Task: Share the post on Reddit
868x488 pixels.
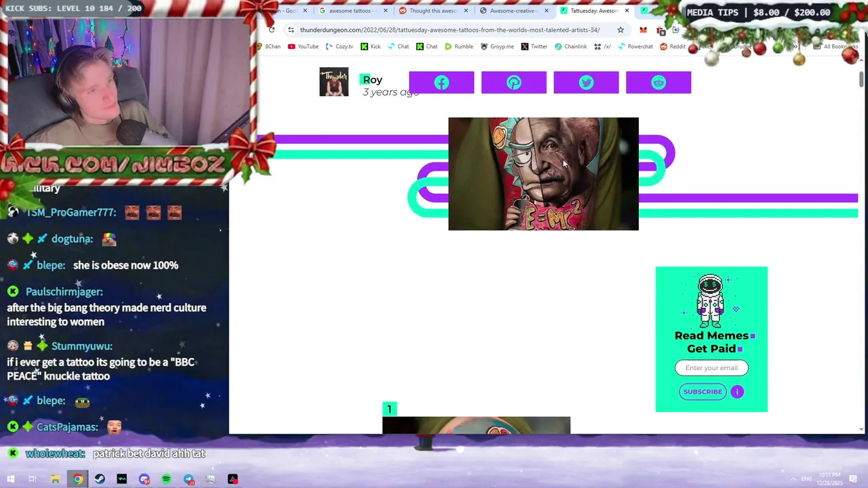Action: (x=658, y=83)
